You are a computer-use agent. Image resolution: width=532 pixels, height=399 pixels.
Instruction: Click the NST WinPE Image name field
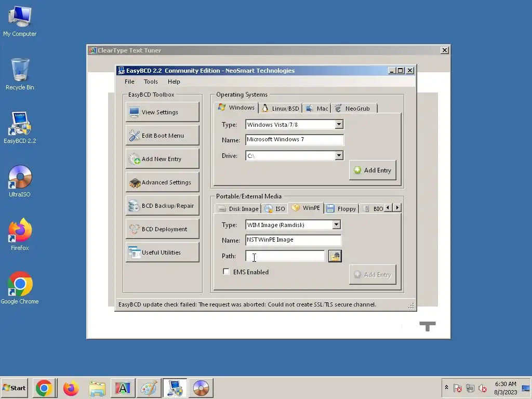tap(293, 240)
